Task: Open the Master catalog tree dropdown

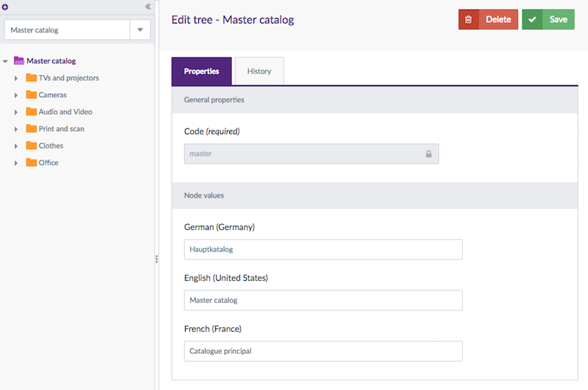Action: click(x=140, y=30)
